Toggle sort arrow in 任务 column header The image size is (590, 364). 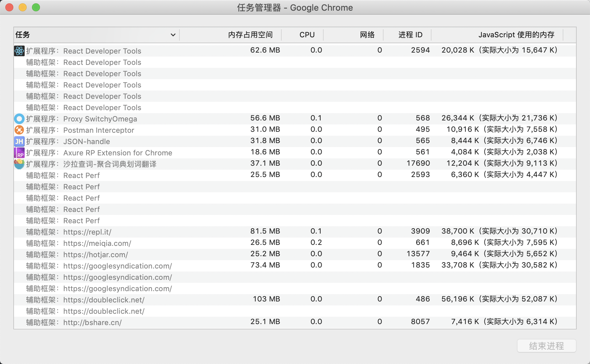(x=173, y=35)
